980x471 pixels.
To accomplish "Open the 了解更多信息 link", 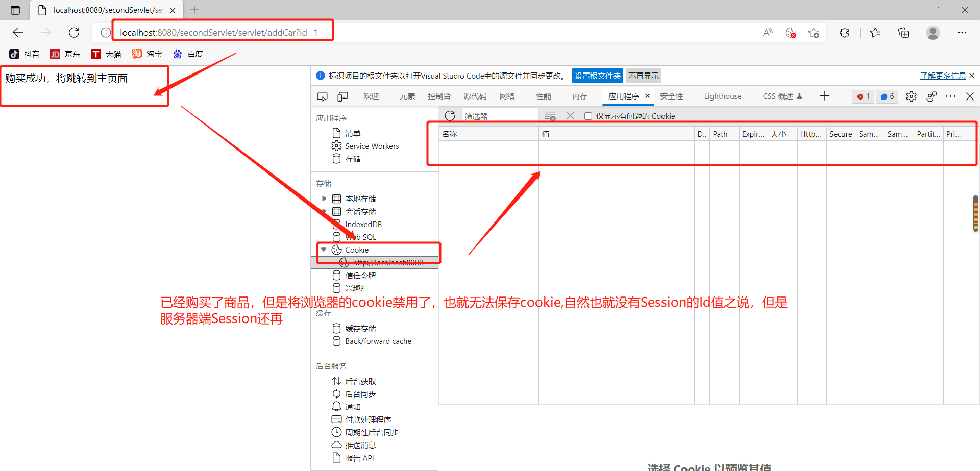I will 943,76.
